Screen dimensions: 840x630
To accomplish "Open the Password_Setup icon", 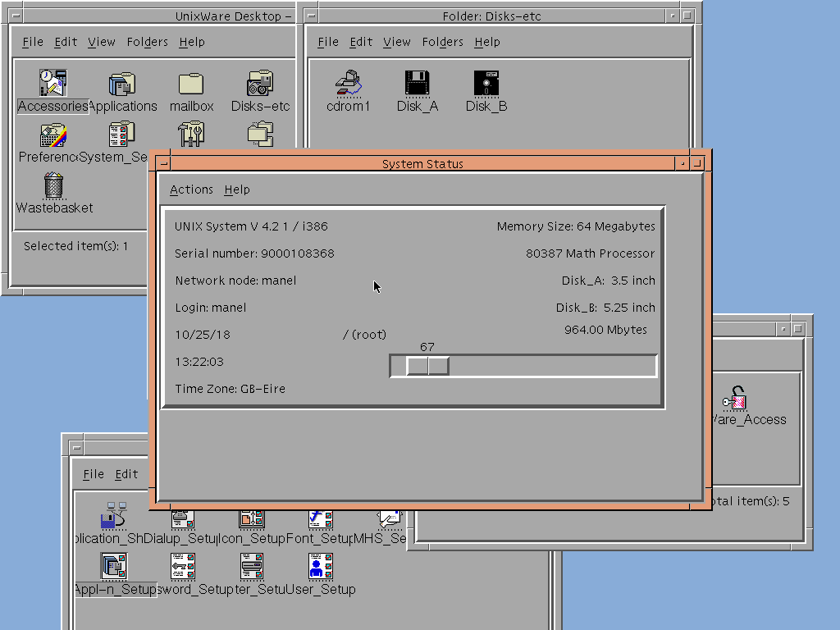I will (183, 566).
